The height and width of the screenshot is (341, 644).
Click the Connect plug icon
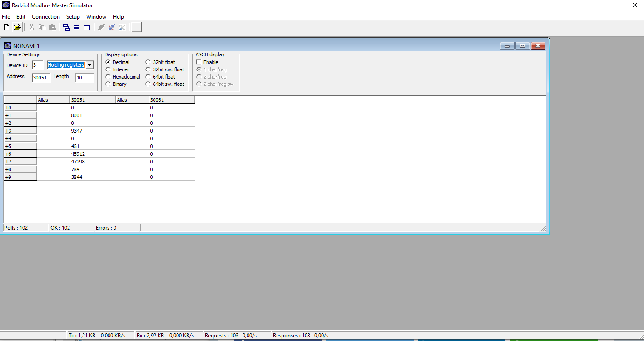pyautogui.click(x=101, y=27)
